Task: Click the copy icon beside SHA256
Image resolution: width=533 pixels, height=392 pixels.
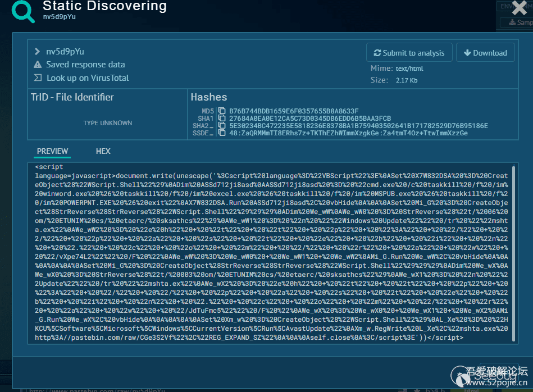Action: [222, 126]
